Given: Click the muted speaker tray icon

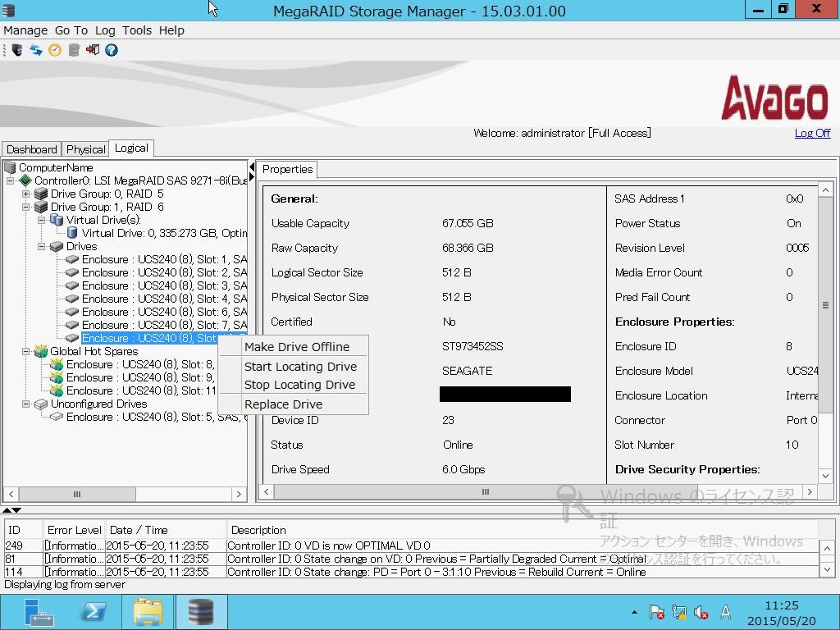Looking at the screenshot, I should (701, 612).
